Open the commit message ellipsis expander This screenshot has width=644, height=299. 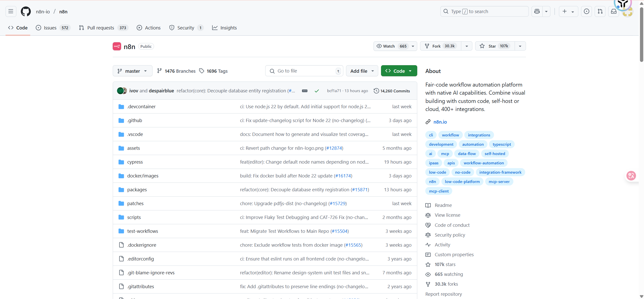(305, 91)
